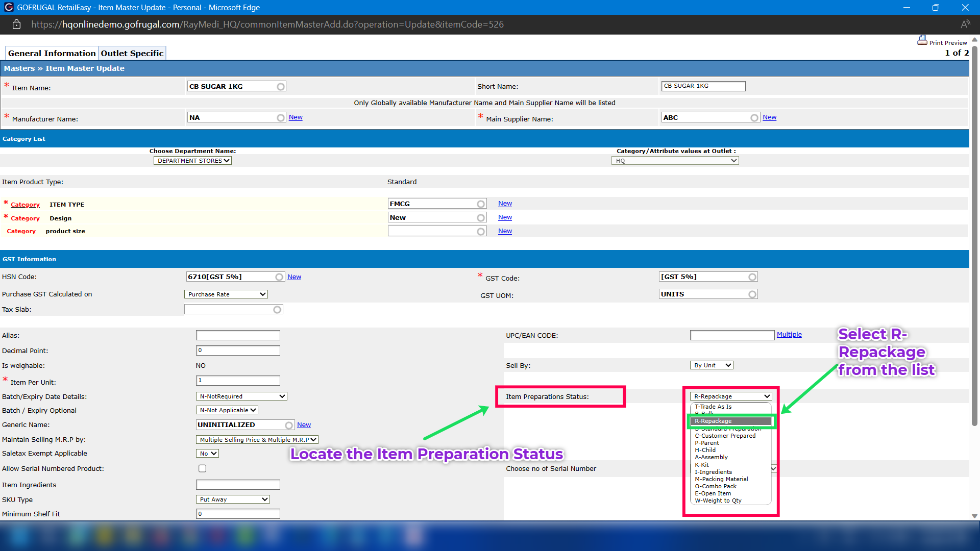Expand the Purchase GST Calculated on dropdown
This screenshot has height=551, width=980.
click(x=226, y=294)
